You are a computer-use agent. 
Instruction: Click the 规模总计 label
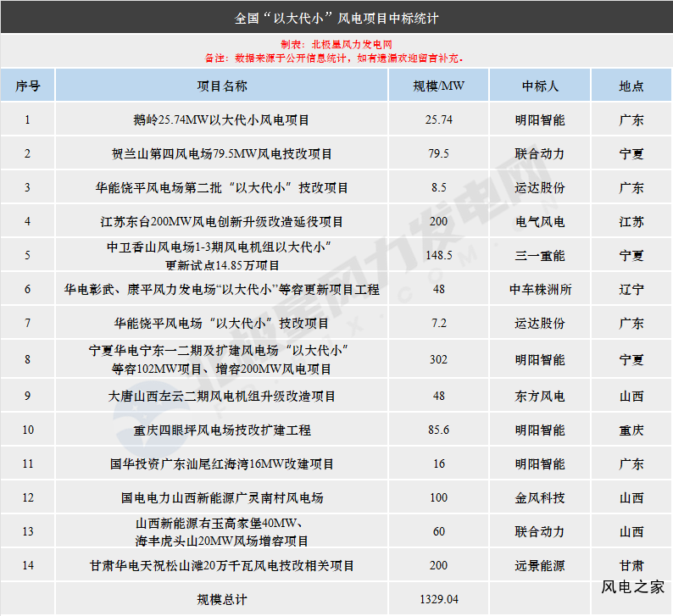222,599
